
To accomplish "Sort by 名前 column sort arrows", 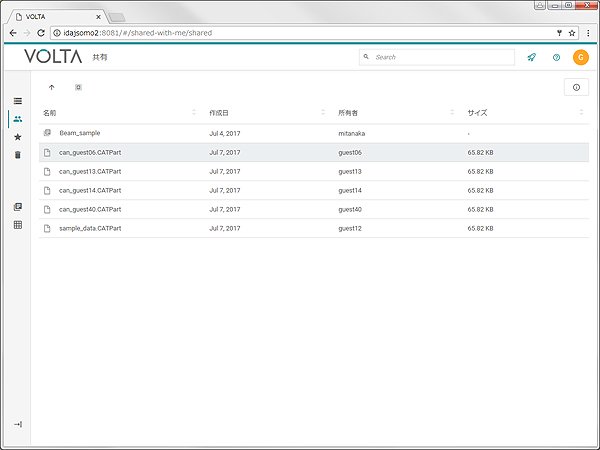I will pyautogui.click(x=194, y=112).
